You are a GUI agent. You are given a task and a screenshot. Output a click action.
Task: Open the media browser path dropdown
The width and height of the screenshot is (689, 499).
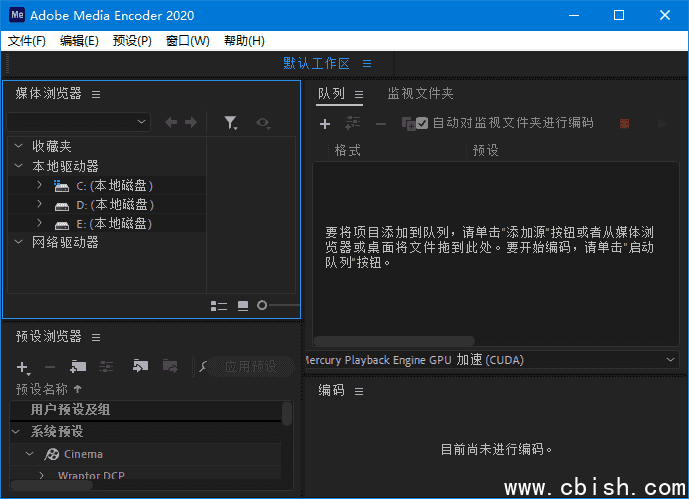pyautogui.click(x=79, y=122)
